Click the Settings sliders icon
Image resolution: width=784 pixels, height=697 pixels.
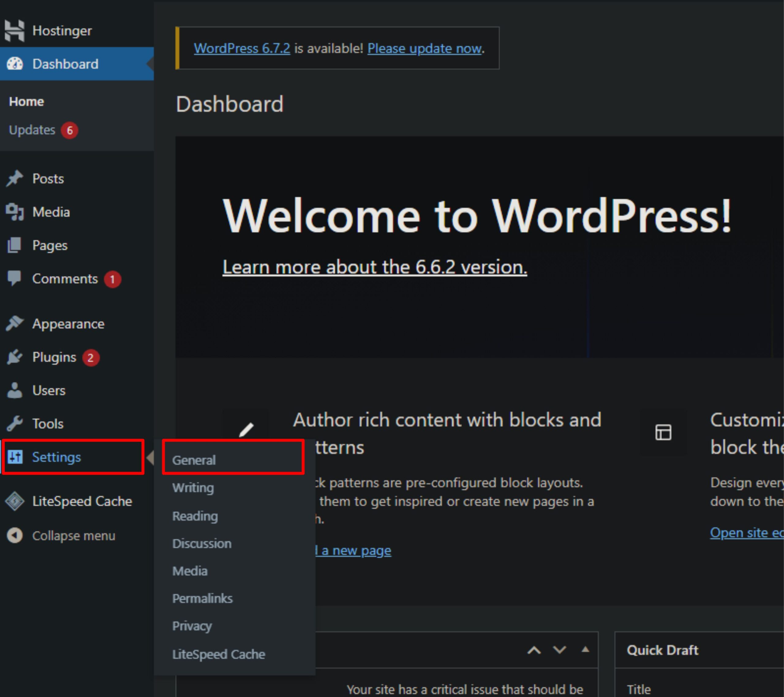[x=15, y=457]
